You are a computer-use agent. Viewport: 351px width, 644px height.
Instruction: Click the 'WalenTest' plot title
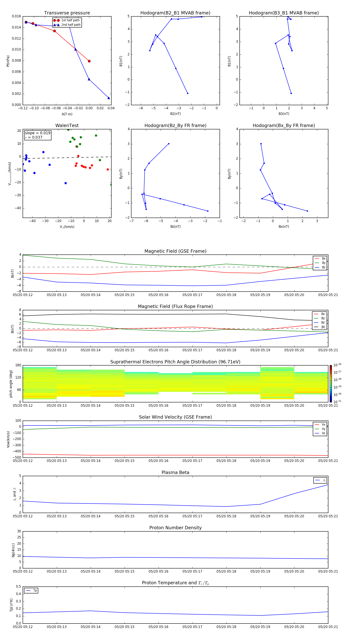click(x=67, y=125)
